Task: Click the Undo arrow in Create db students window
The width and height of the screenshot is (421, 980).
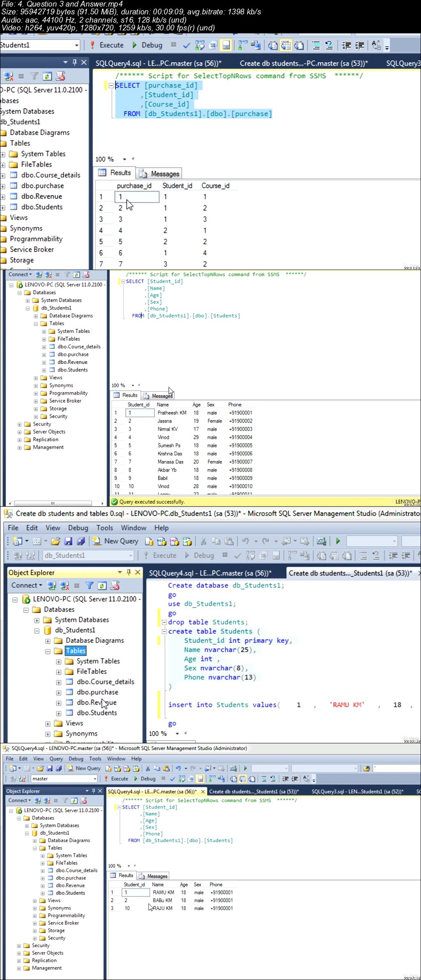Action: pyautogui.click(x=245, y=541)
